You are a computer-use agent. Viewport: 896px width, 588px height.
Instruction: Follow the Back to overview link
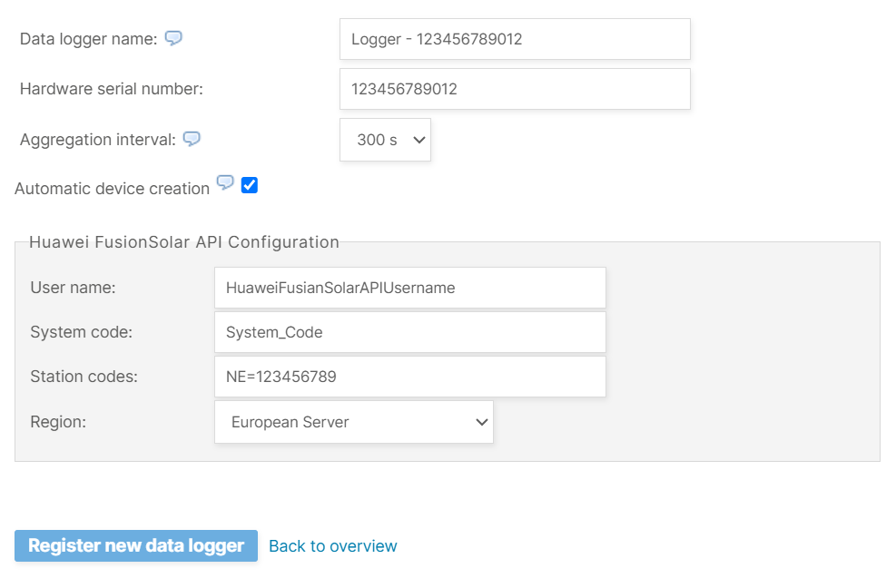(332, 546)
